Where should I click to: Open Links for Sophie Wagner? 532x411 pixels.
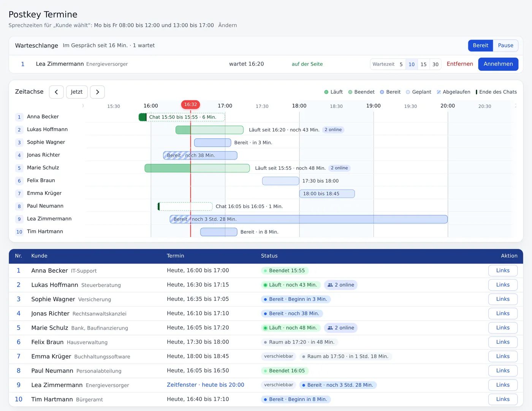point(503,299)
